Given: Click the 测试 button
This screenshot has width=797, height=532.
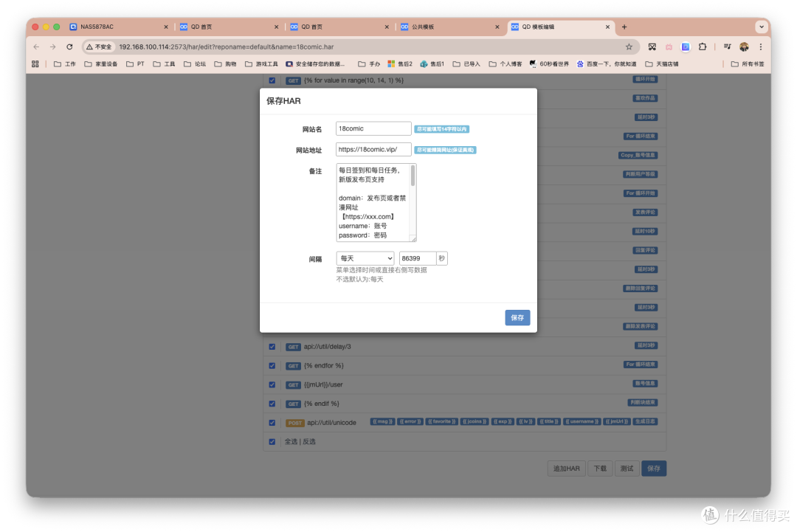Looking at the screenshot, I should point(627,469).
